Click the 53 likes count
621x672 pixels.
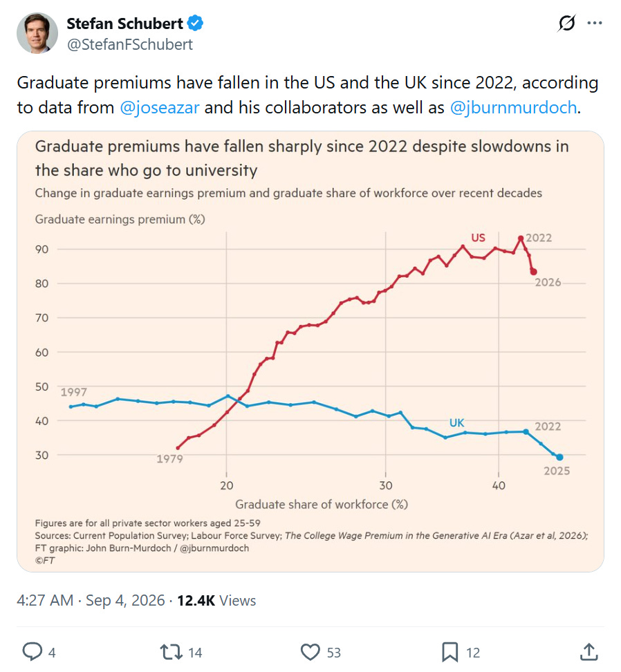[334, 653]
